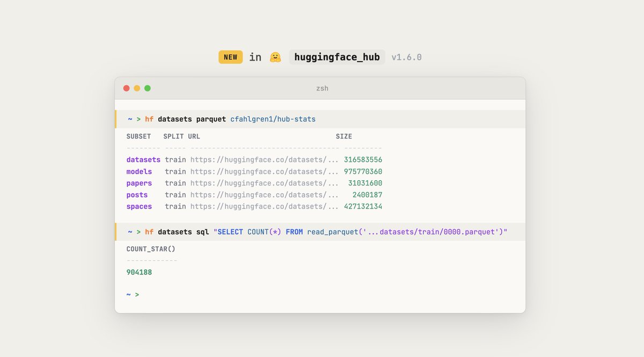Click the train split in the posts row
Screen dimensions: 644x357
175,195
